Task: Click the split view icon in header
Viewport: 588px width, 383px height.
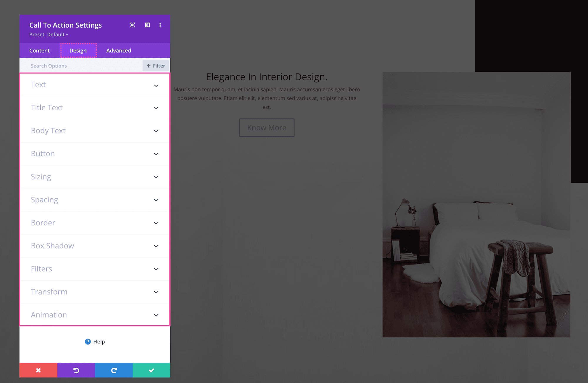Action: tap(147, 25)
